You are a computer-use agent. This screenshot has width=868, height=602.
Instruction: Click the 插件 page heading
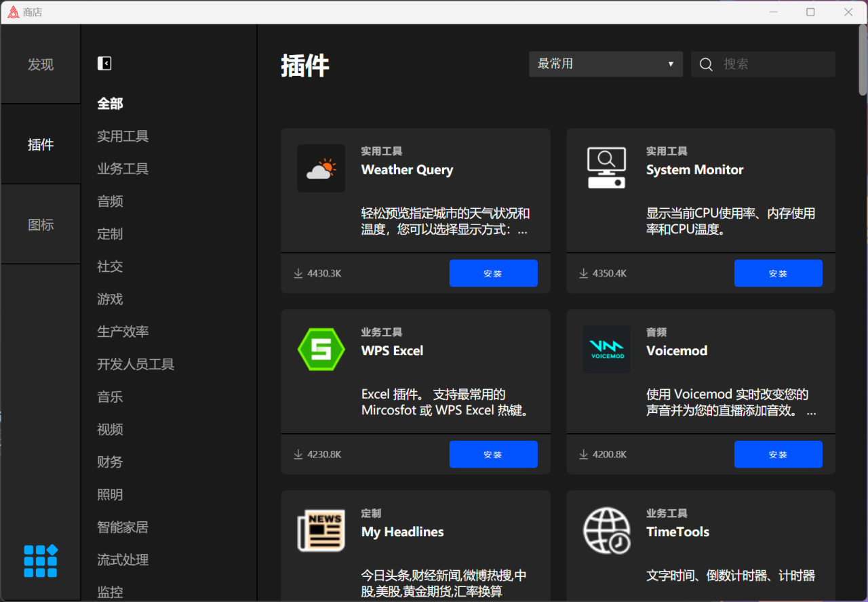(305, 66)
